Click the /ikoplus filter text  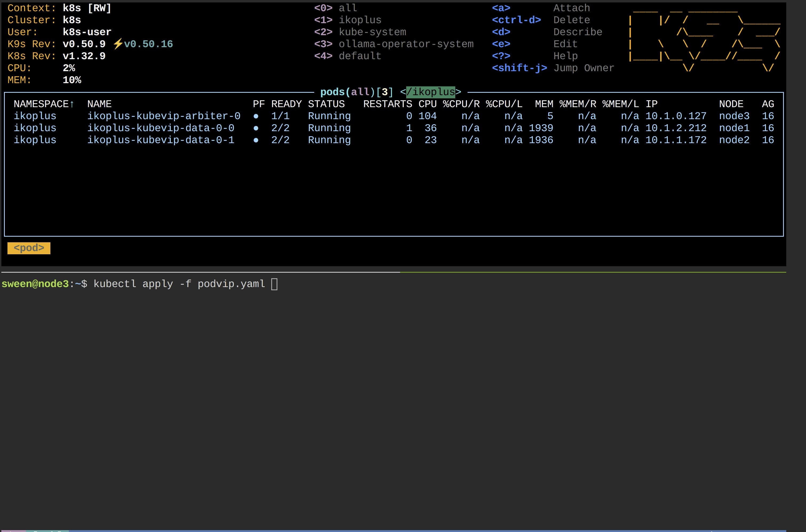430,92
